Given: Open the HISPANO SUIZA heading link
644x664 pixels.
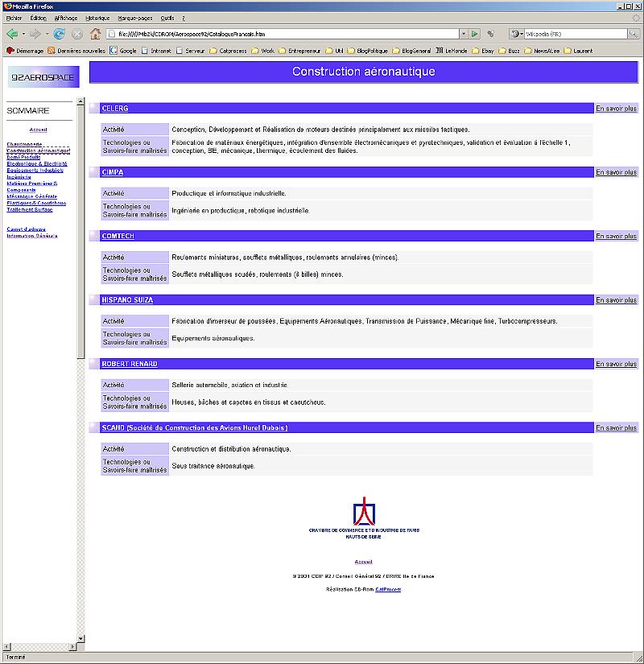Looking at the screenshot, I should click(127, 300).
